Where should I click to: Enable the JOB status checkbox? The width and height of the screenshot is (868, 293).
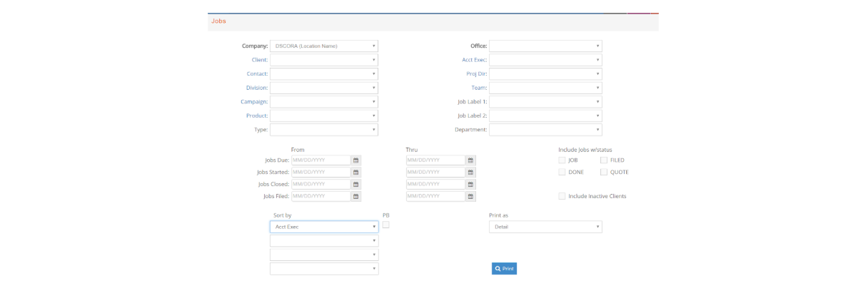(562, 160)
